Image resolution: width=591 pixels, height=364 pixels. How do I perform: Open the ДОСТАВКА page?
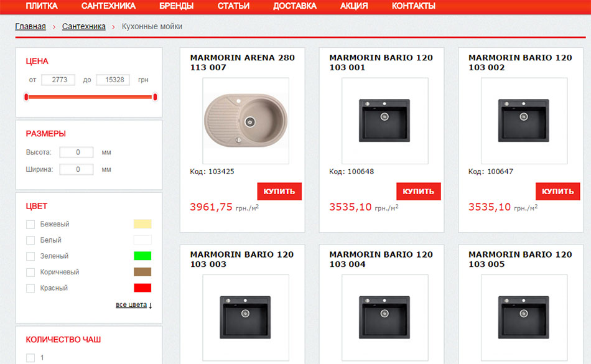[295, 6]
